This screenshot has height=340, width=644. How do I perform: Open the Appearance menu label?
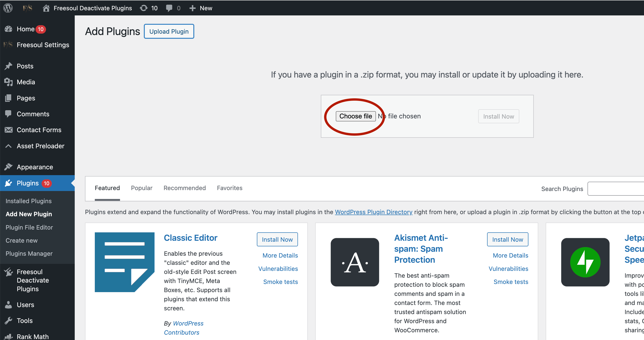[x=35, y=167]
